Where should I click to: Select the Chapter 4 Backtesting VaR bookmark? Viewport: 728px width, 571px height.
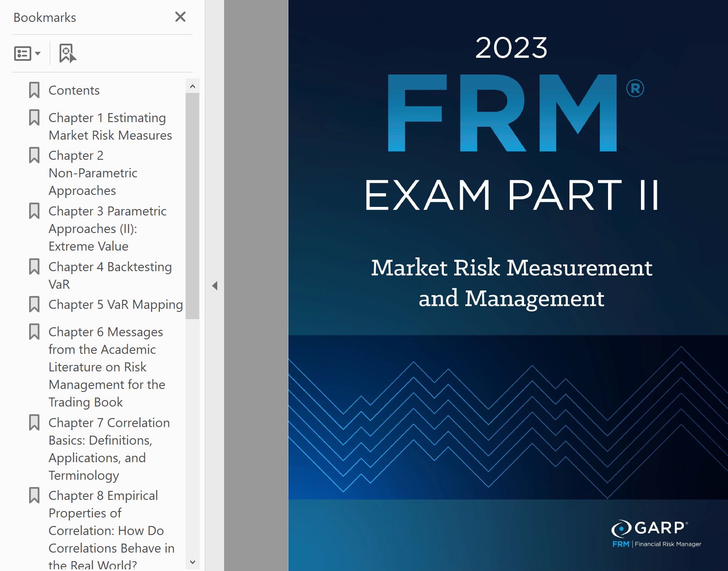[110, 275]
